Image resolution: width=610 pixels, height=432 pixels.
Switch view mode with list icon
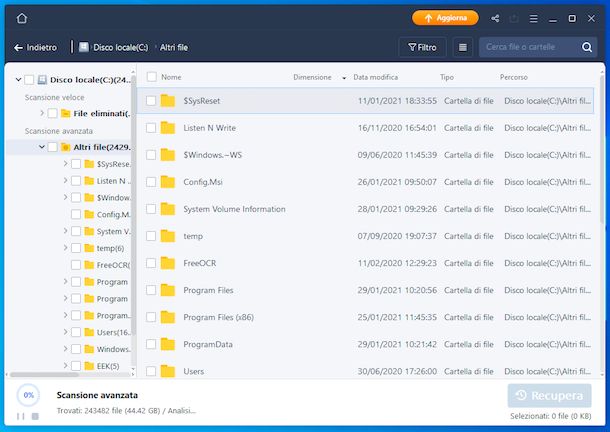tap(463, 47)
